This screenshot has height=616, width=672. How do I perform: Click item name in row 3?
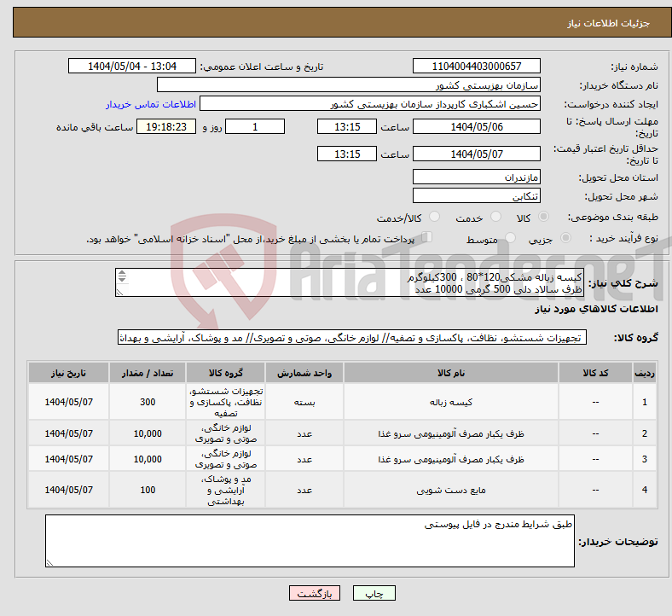tap(451, 459)
